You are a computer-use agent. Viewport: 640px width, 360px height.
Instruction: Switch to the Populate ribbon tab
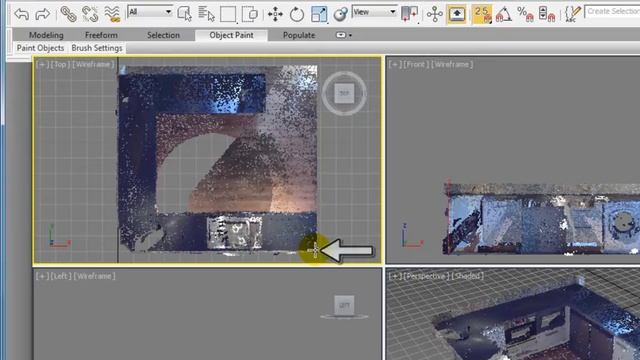coord(299,35)
